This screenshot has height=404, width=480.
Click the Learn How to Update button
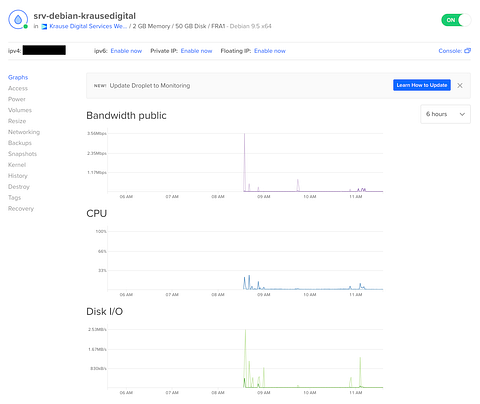(422, 85)
